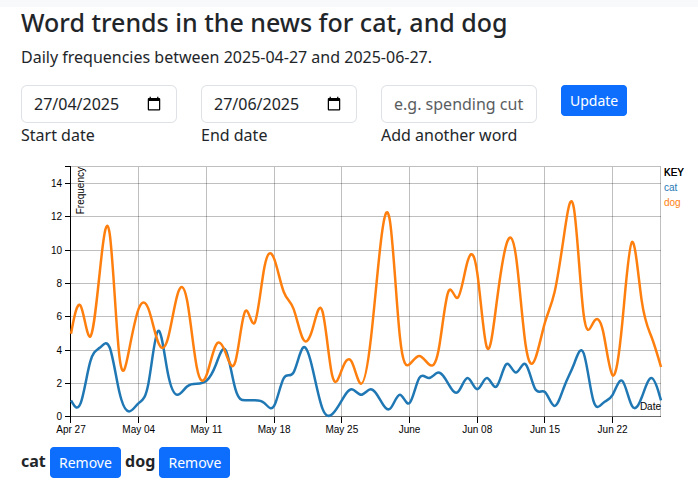Click the Apr 27 x-axis date label
The width and height of the screenshot is (698, 499).
(71, 429)
